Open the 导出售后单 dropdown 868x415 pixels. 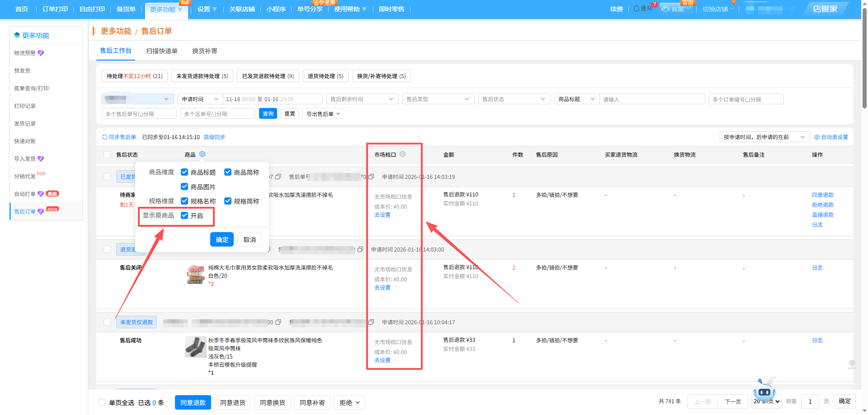coord(323,114)
